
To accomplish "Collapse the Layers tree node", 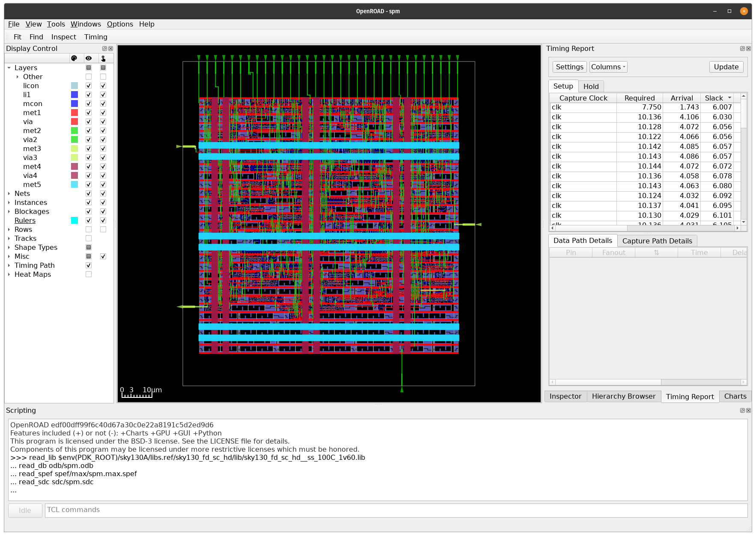I will [9, 68].
